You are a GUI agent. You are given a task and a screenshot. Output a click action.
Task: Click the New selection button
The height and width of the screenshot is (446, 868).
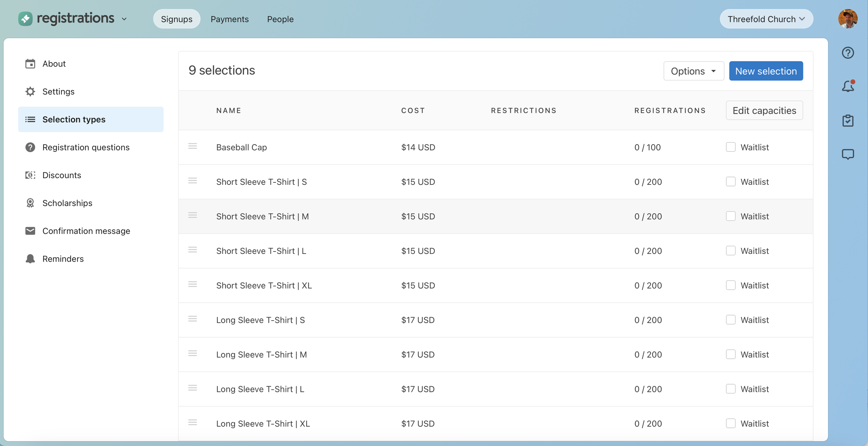tap(766, 71)
